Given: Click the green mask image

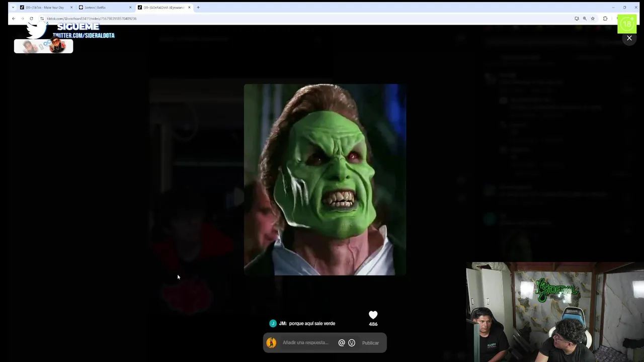Looking at the screenshot, I should click(325, 179).
